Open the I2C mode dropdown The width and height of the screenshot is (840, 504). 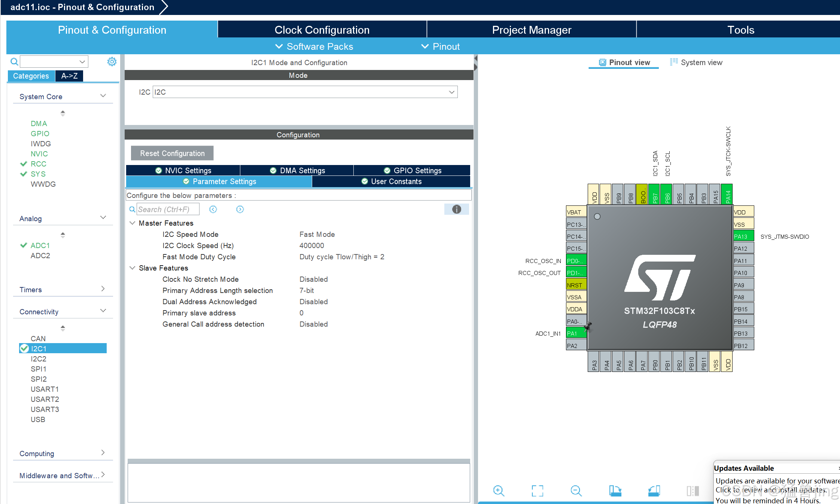451,92
